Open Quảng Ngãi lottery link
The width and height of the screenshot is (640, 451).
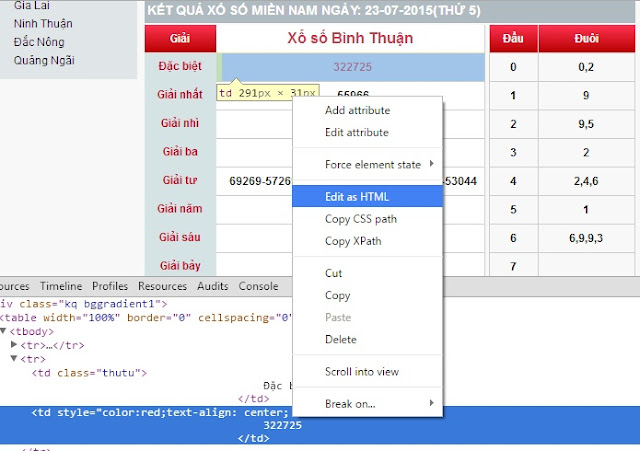[44, 60]
